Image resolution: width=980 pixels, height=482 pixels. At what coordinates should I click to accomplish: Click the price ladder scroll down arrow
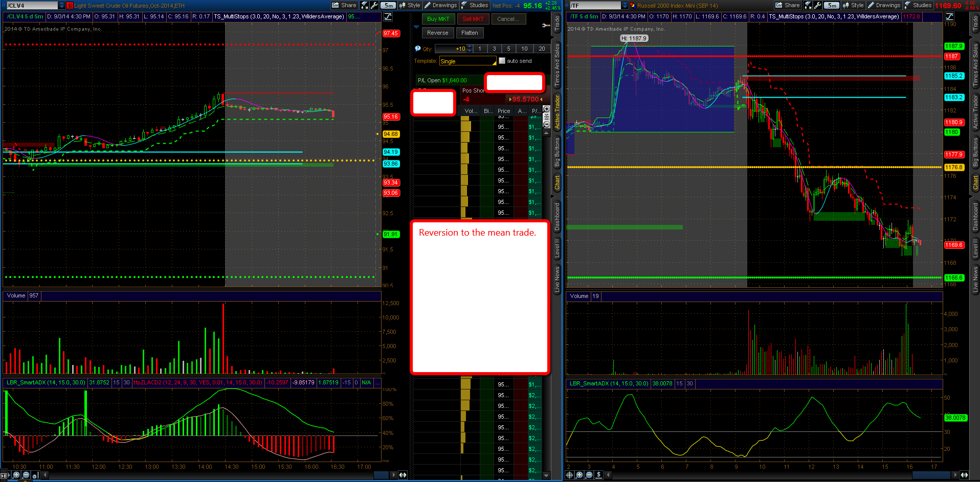click(x=546, y=475)
